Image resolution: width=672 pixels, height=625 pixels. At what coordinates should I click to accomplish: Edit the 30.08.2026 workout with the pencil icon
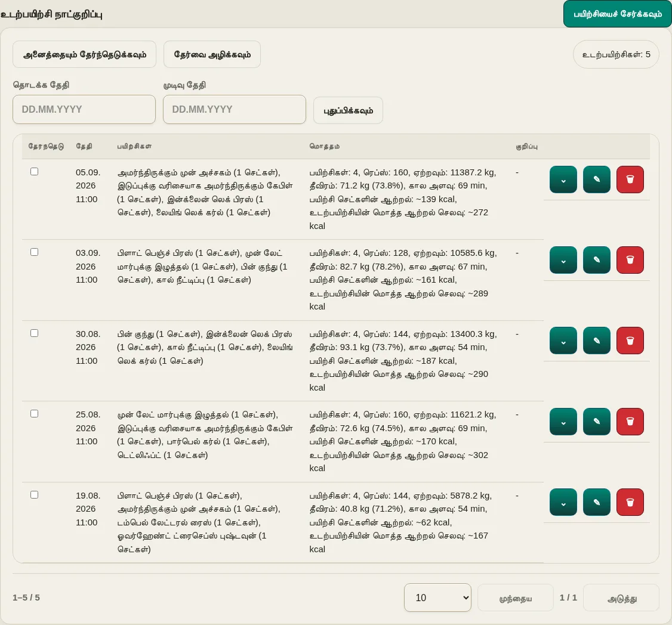tap(597, 341)
